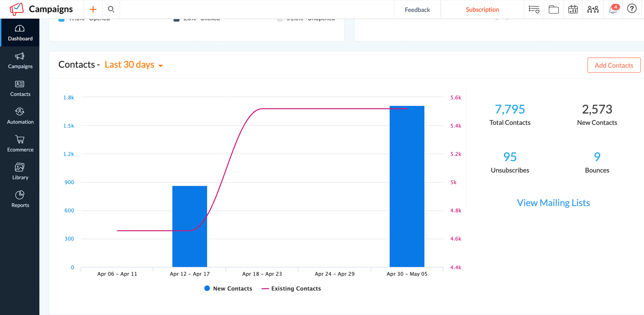
Task: Click the Add Contacts button
Action: click(x=613, y=65)
